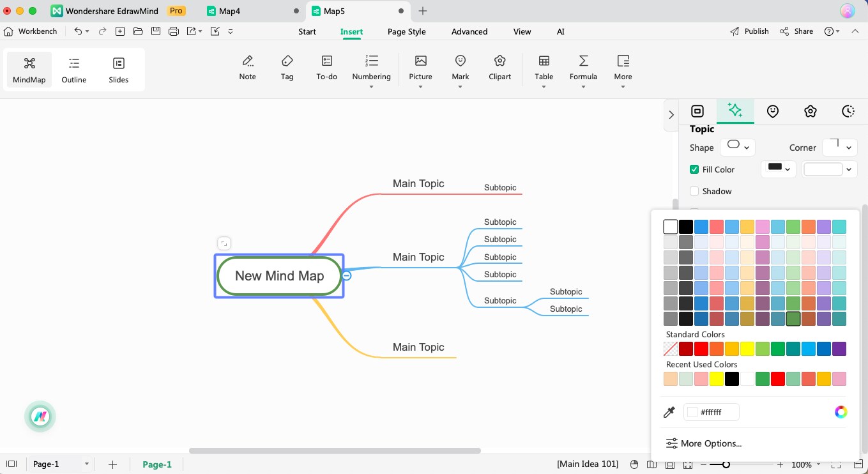Pick the no-fill transparent swatch

[x=671, y=349]
